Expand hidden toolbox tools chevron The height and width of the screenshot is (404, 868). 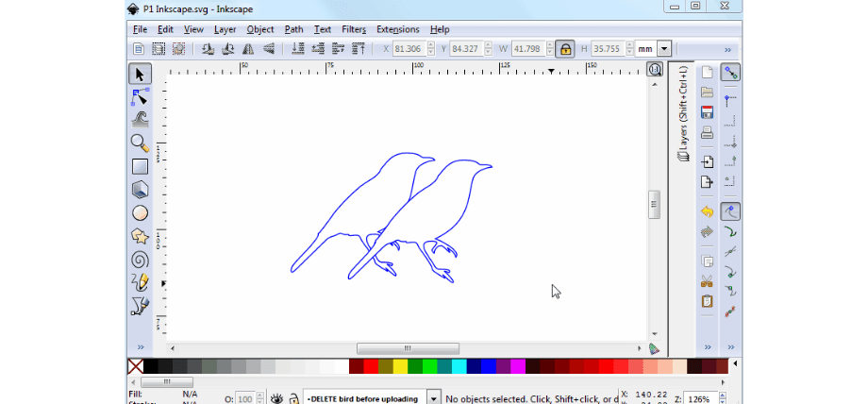(x=140, y=347)
